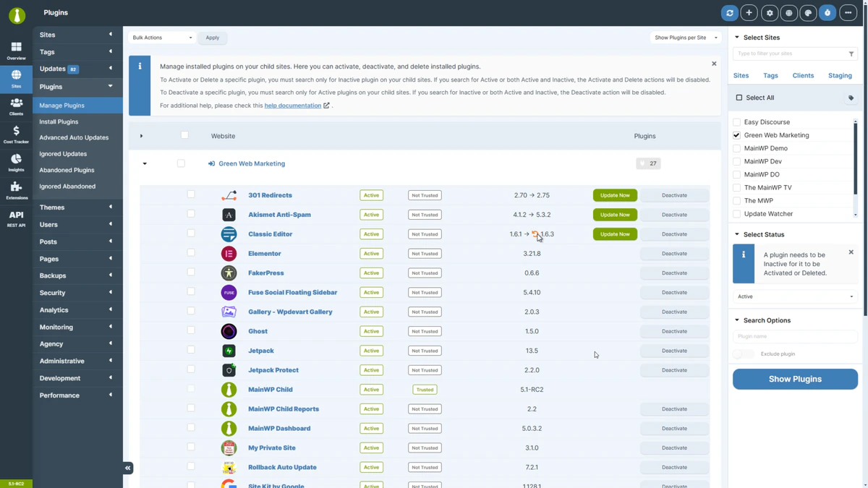The height and width of the screenshot is (488, 868).
Task: Expand the Themes sidebar menu
Action: [x=77, y=207]
